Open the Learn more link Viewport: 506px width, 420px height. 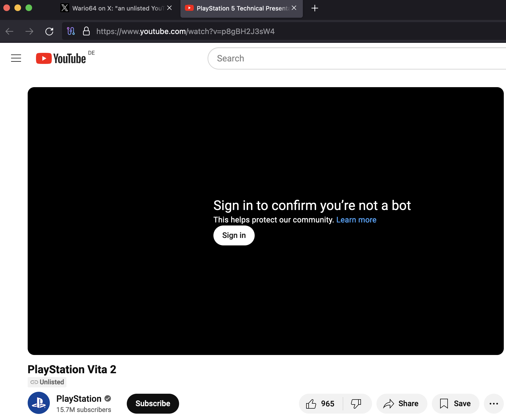point(356,220)
